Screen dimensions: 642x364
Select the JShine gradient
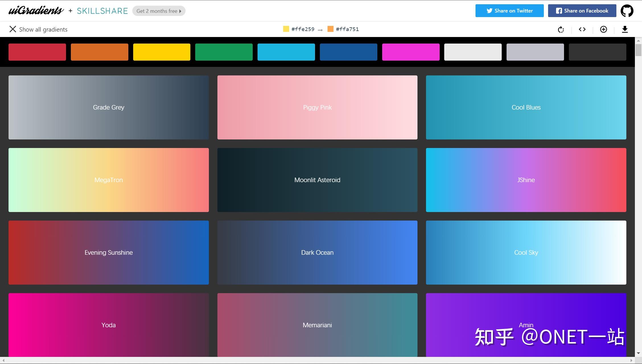(526, 180)
